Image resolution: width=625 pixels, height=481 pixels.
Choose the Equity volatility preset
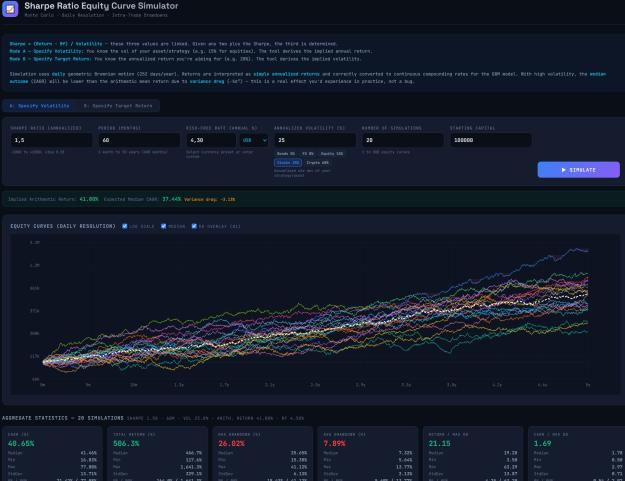[332, 154]
